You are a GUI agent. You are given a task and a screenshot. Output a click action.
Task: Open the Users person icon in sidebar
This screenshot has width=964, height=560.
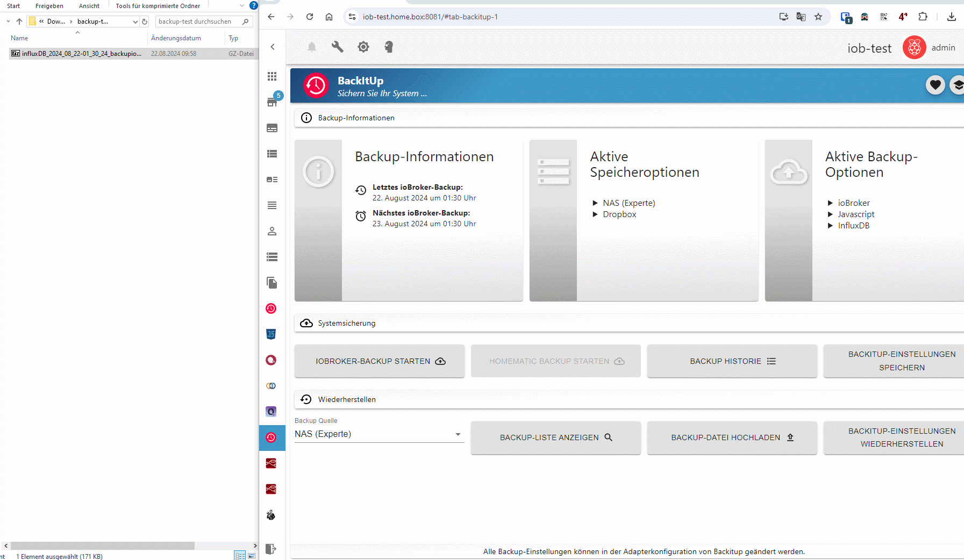click(x=272, y=231)
